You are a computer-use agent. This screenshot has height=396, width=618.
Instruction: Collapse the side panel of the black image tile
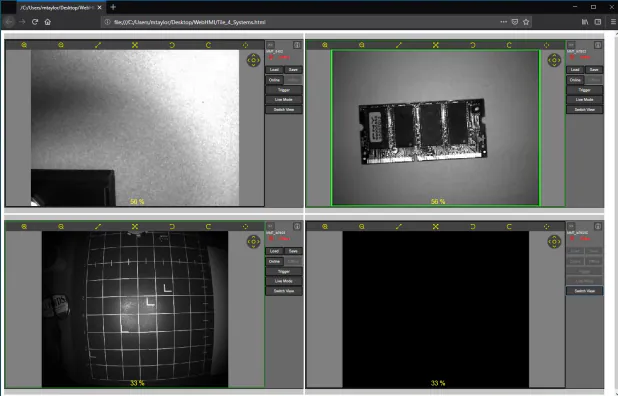tap(571, 226)
